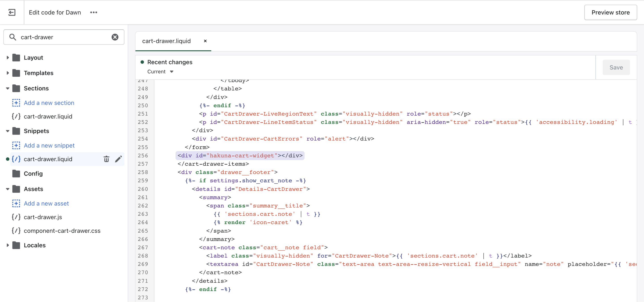This screenshot has width=644, height=302.
Task: Click the Add a new asset plus icon
Action: (16, 203)
